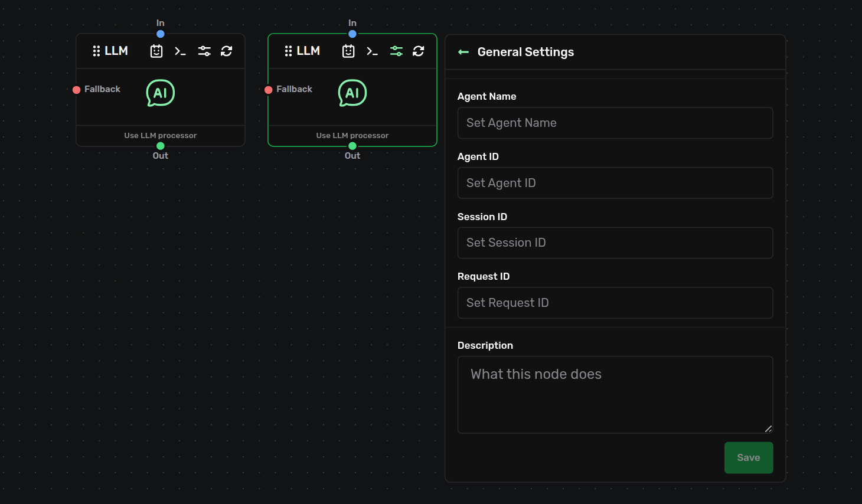Click the AI chat bubble icon on the selected LLM node

[x=352, y=93]
